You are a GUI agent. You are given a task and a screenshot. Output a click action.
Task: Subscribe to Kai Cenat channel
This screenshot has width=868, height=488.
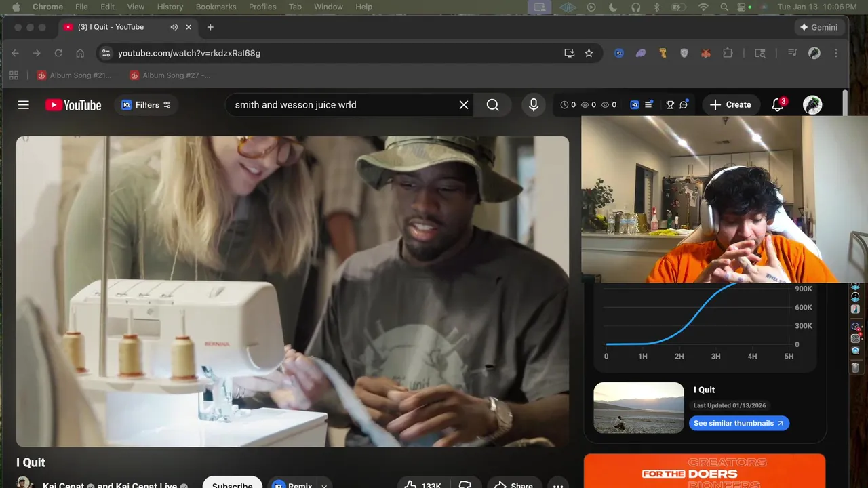point(232,483)
